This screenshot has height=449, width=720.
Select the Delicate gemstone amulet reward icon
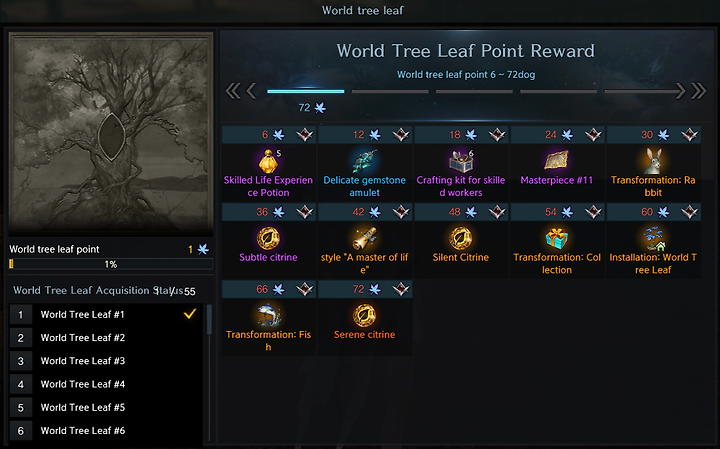pyautogui.click(x=365, y=161)
